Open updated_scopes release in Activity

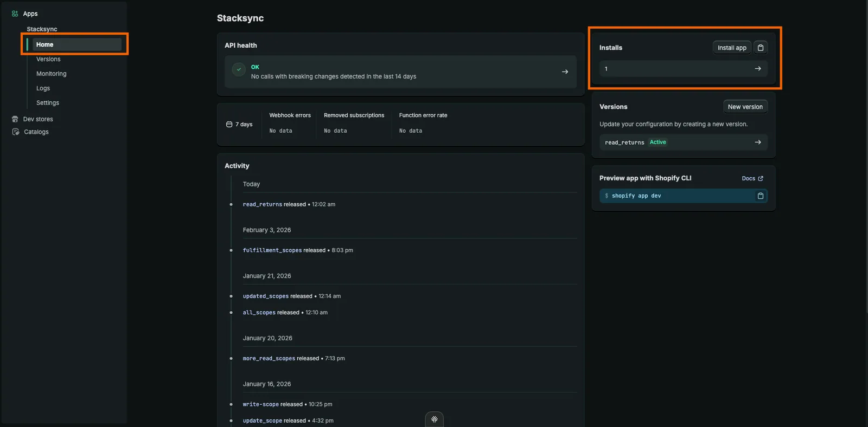[266, 296]
